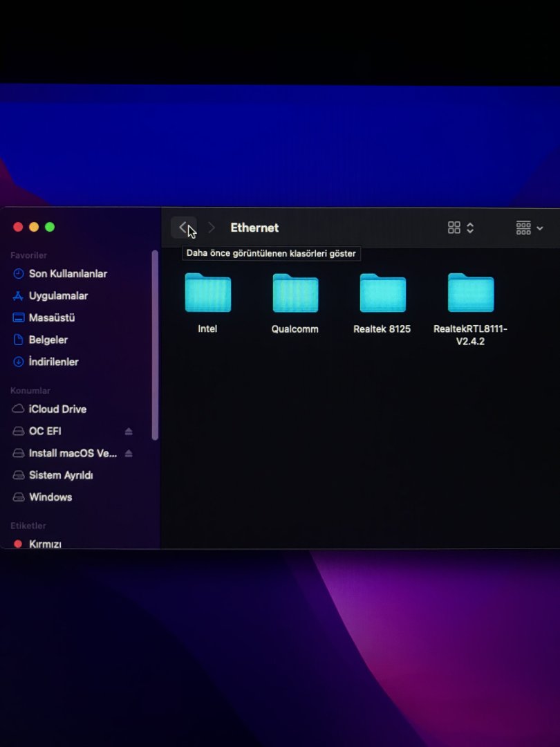Image resolution: width=560 pixels, height=747 pixels.
Task: Open the icon view switcher control
Action: [x=460, y=228]
